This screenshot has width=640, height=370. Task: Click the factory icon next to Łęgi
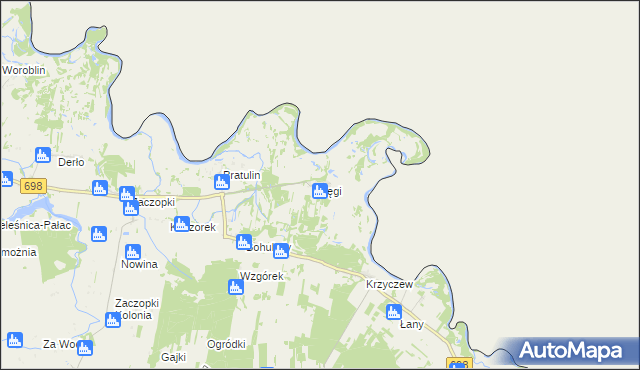[x=320, y=191]
